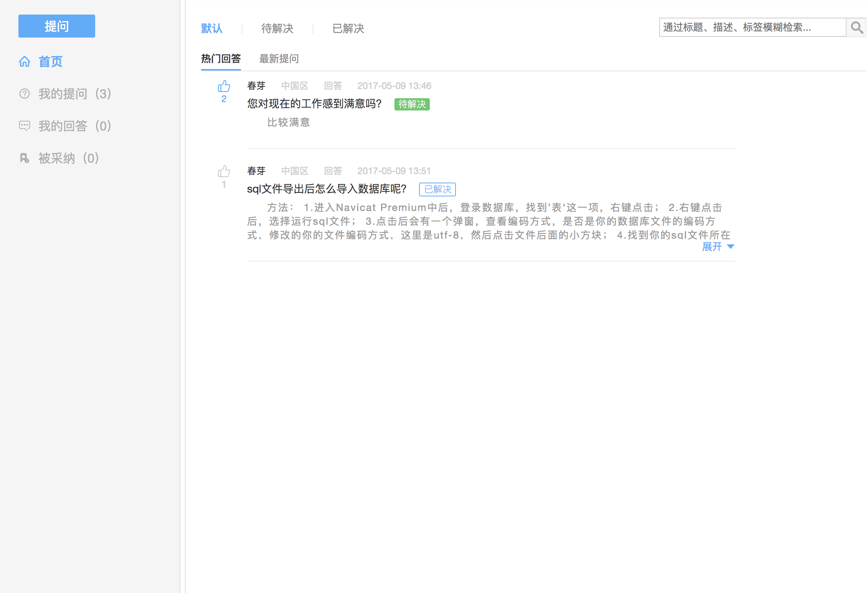This screenshot has height=593, width=868.
Task: Open 我的回答 (0) list
Action: 74,126
